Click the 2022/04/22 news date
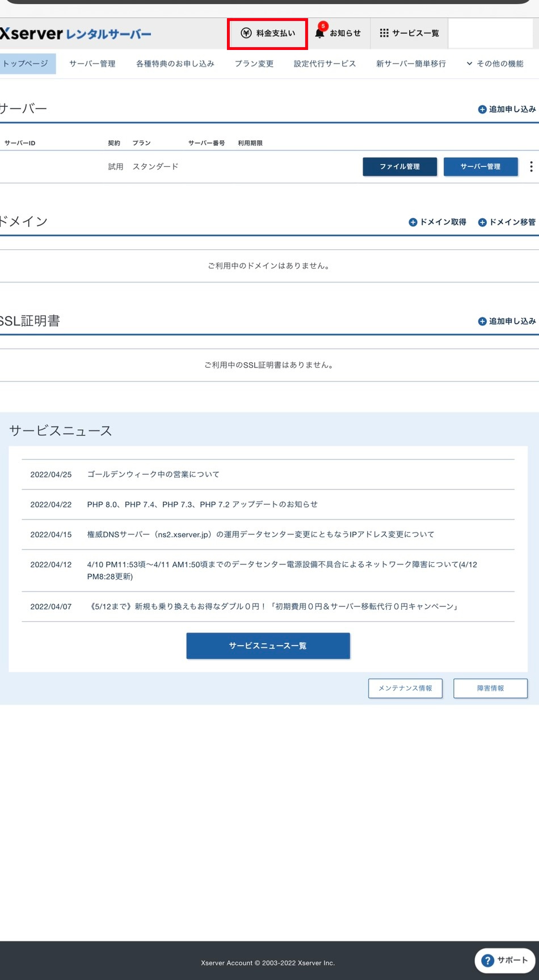This screenshot has height=980, width=539. 51,505
